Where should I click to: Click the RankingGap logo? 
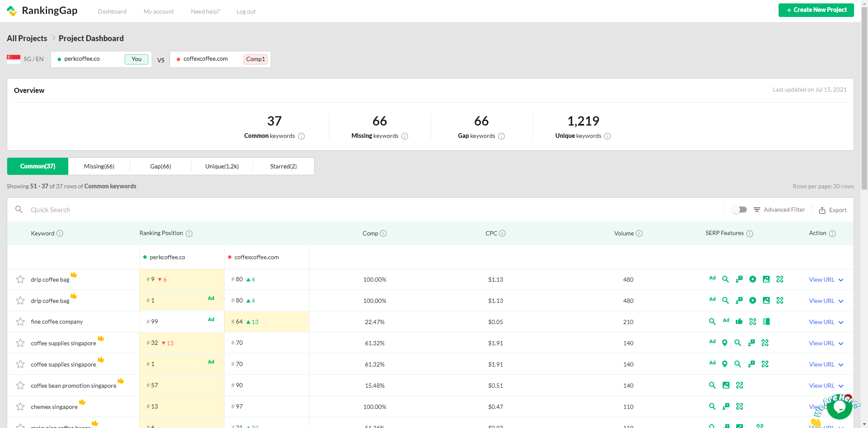[42, 11]
